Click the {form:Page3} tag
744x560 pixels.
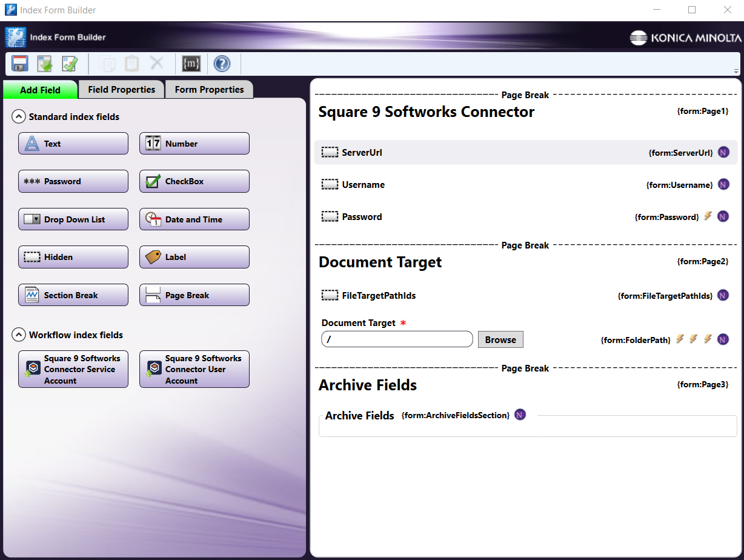[703, 385]
